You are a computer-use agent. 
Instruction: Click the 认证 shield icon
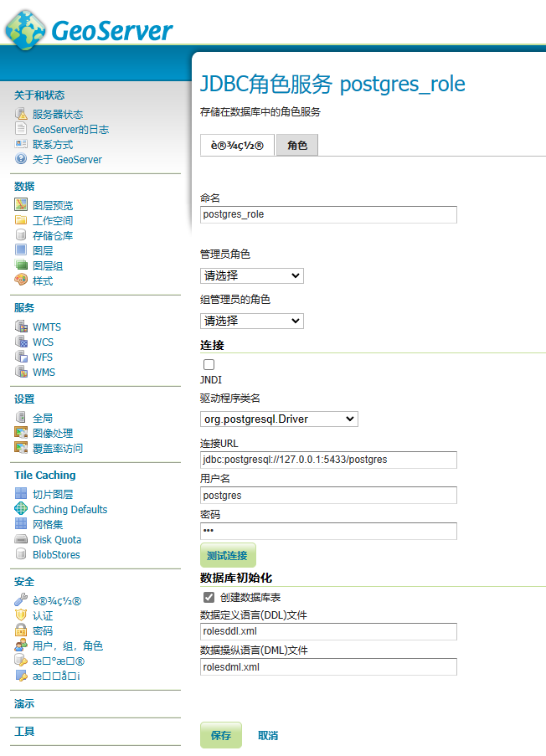click(21, 615)
